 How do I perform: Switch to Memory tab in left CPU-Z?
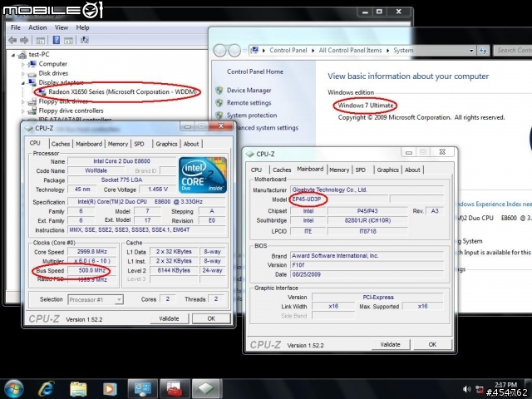tap(118, 144)
